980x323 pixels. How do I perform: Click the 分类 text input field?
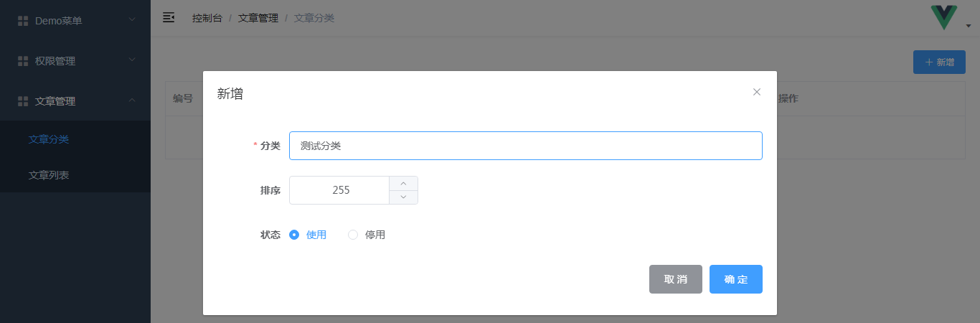pyautogui.click(x=525, y=146)
